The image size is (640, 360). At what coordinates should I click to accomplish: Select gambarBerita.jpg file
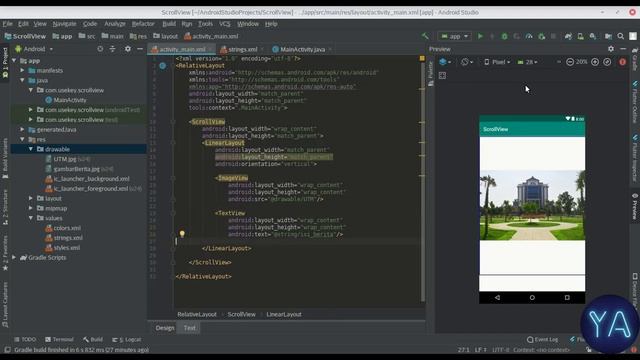tap(77, 169)
